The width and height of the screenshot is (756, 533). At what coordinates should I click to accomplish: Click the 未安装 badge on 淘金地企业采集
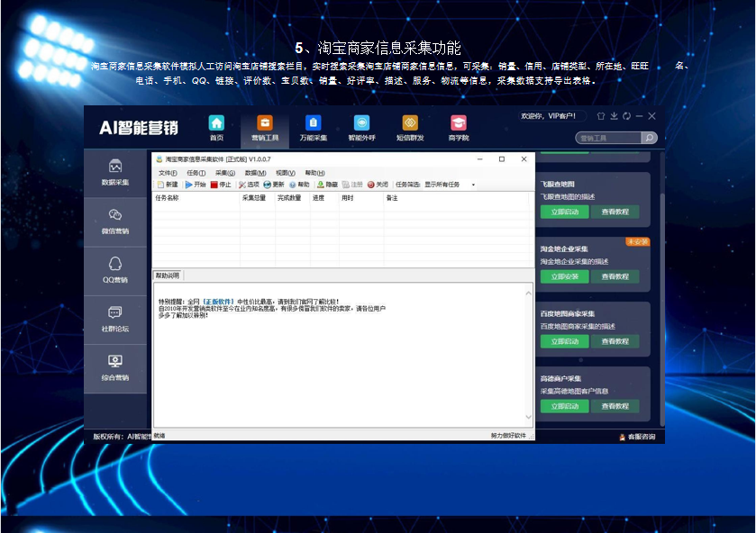637,242
